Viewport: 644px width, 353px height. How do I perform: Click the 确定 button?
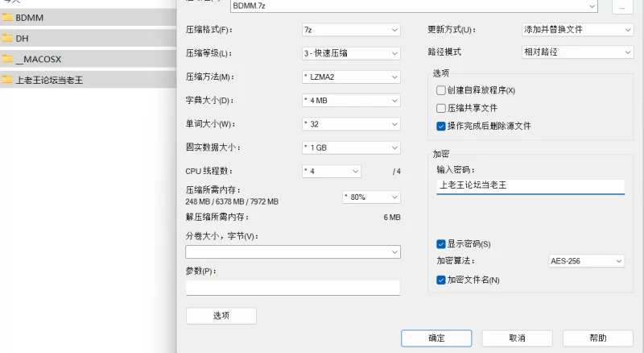tap(436, 338)
